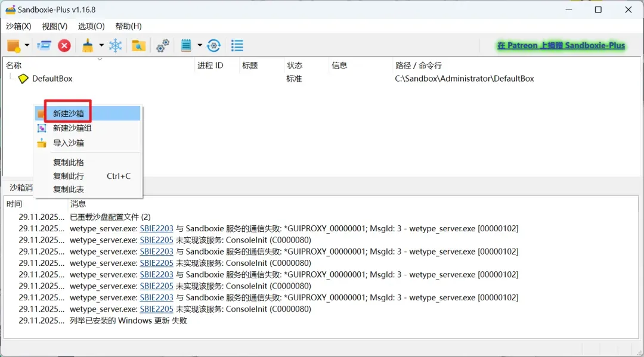Screen dimensions: 644x357
Task: Click the snowflake freeze icon
Action: (x=116, y=45)
